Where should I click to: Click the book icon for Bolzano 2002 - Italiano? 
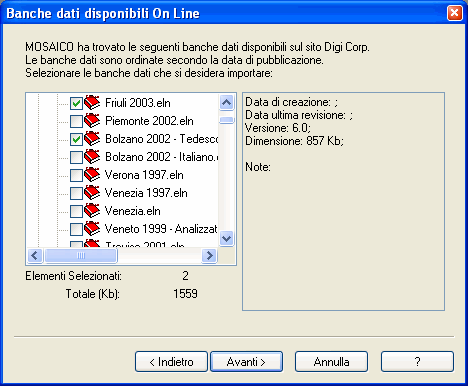pyautogui.click(x=92, y=157)
